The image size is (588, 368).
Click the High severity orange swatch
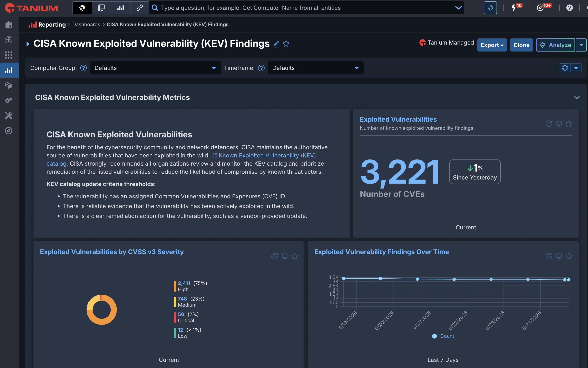coord(175,286)
